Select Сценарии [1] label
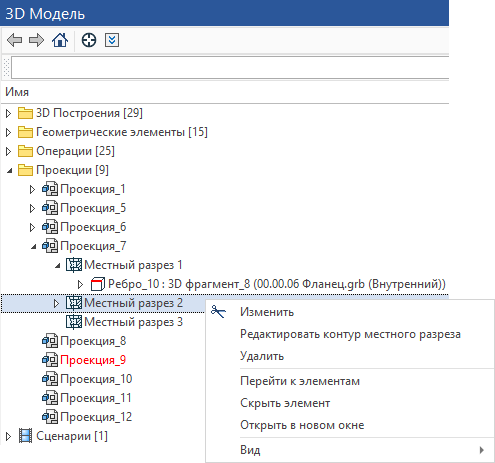This screenshot has height=463, width=495. pos(72,436)
